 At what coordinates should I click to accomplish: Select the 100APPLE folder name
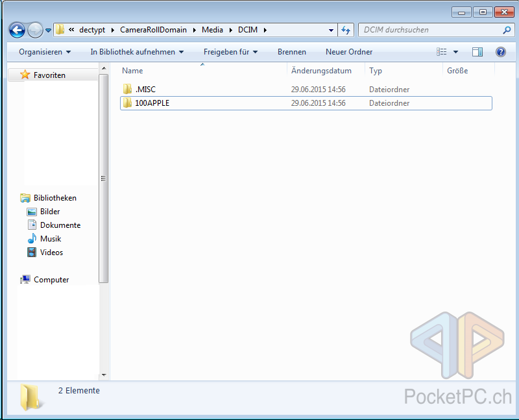(x=152, y=103)
